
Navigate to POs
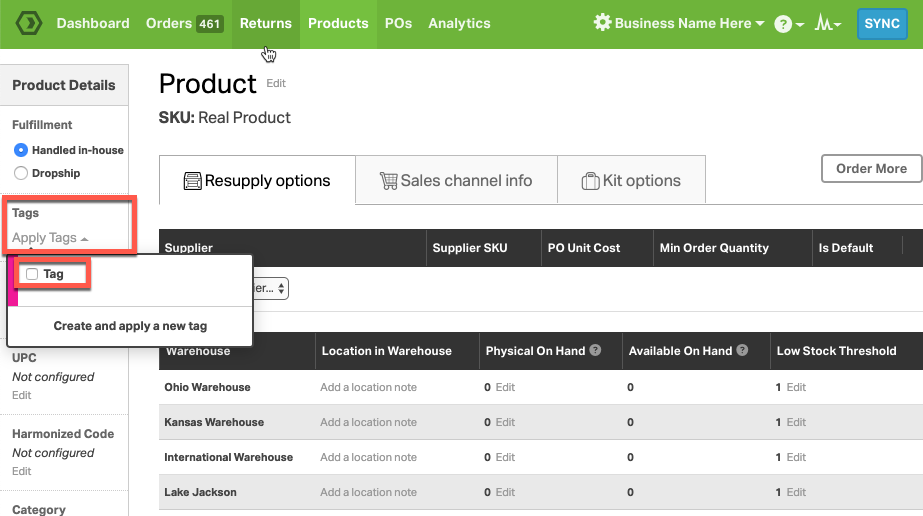pos(399,24)
